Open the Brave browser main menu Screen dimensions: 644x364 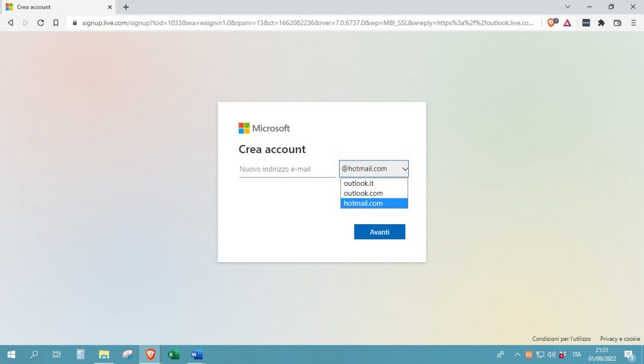[x=633, y=23]
